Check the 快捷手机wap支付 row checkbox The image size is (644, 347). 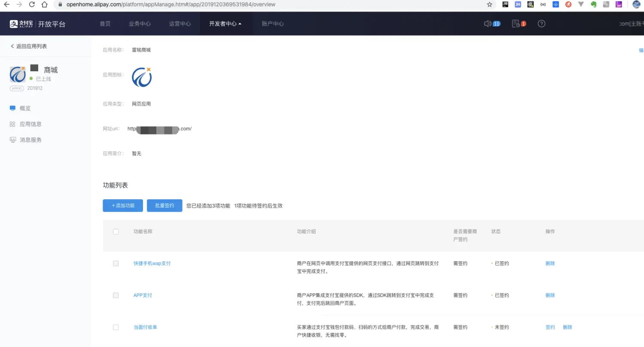click(x=115, y=263)
